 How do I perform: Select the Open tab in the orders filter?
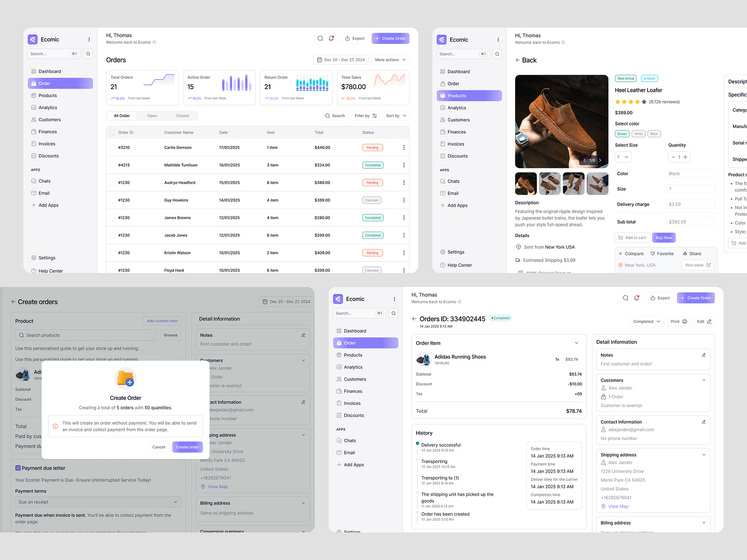(x=152, y=115)
